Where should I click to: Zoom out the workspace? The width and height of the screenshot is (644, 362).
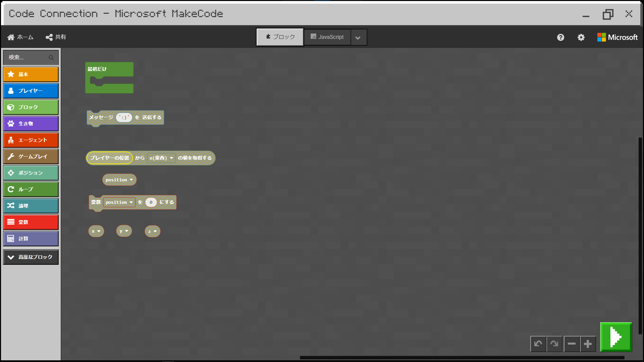pyautogui.click(x=572, y=344)
